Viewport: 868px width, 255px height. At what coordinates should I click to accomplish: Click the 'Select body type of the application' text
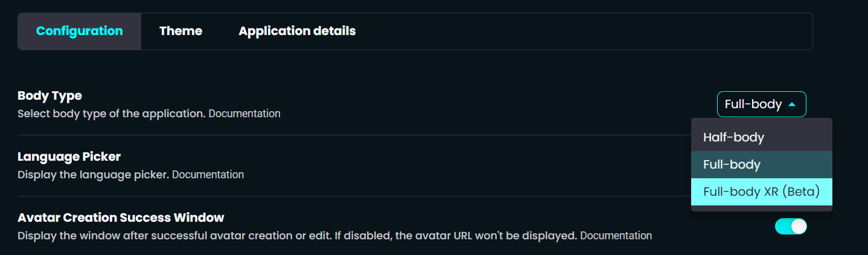tap(111, 114)
